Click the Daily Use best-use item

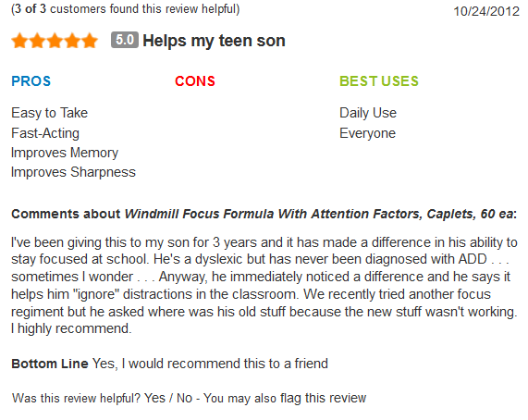[368, 113]
